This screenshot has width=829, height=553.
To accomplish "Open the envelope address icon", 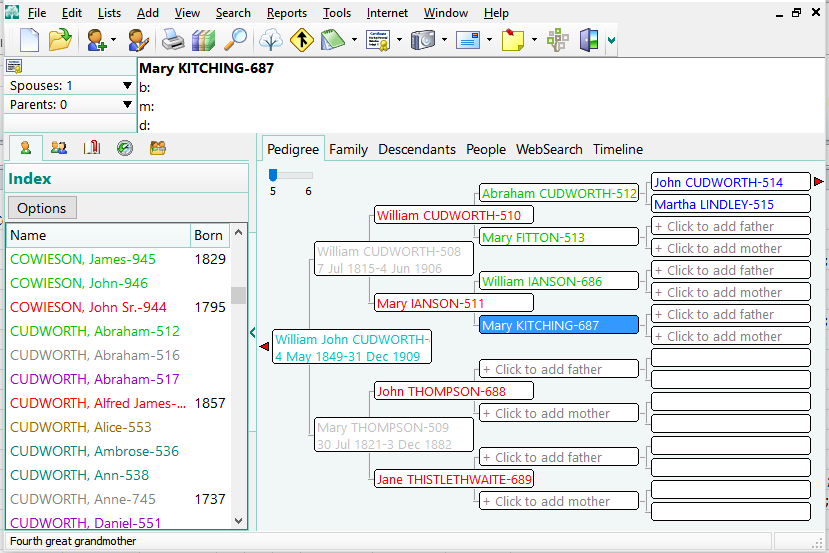I will click(468, 40).
